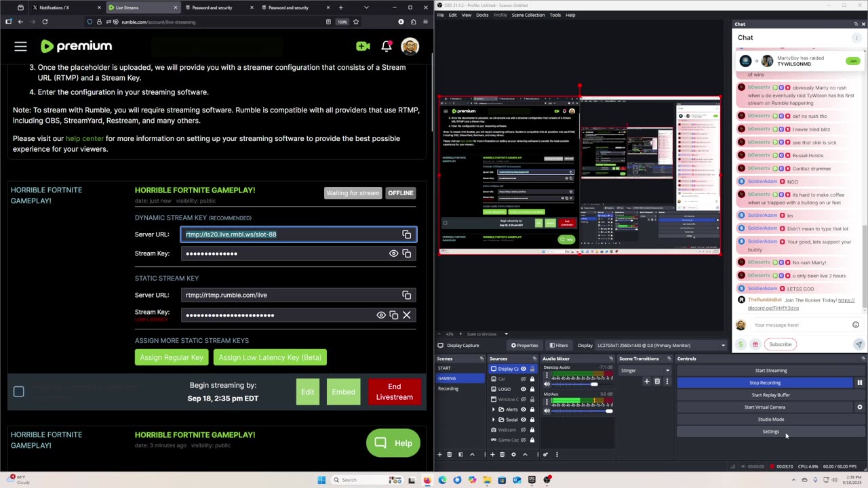Screen dimensions: 868x488
Task: Click Join on the raid banner
Action: click(x=852, y=61)
